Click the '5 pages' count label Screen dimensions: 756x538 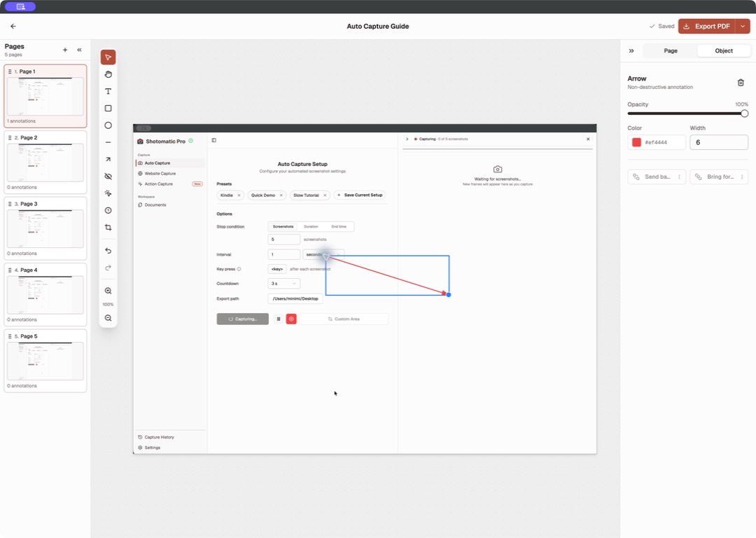coord(13,55)
